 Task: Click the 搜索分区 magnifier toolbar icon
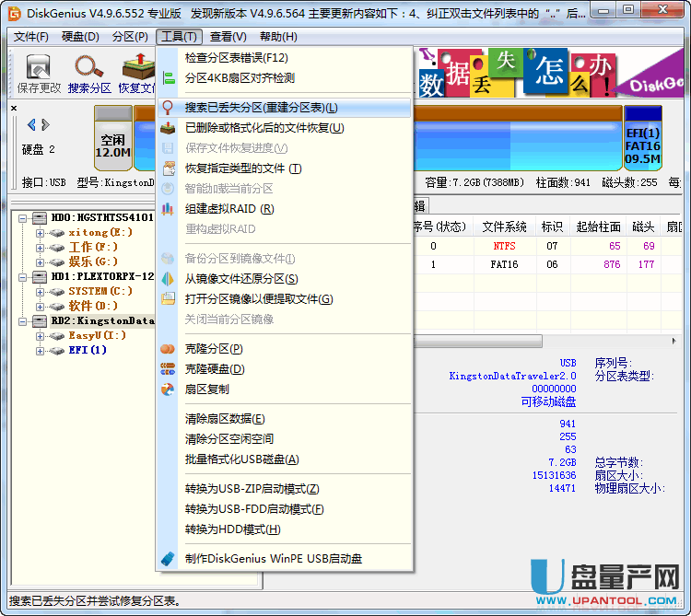coord(89,68)
